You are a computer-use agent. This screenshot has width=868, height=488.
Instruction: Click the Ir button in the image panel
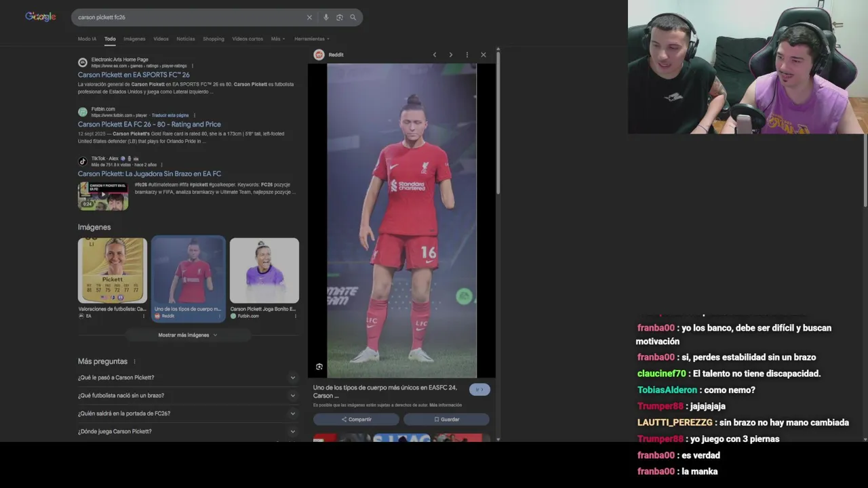coord(479,390)
